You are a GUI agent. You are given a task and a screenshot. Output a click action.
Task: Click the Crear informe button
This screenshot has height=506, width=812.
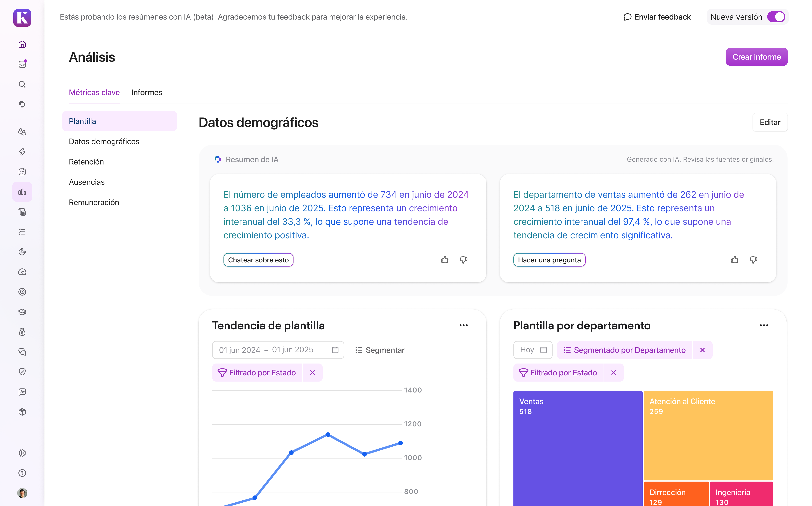[756, 57]
